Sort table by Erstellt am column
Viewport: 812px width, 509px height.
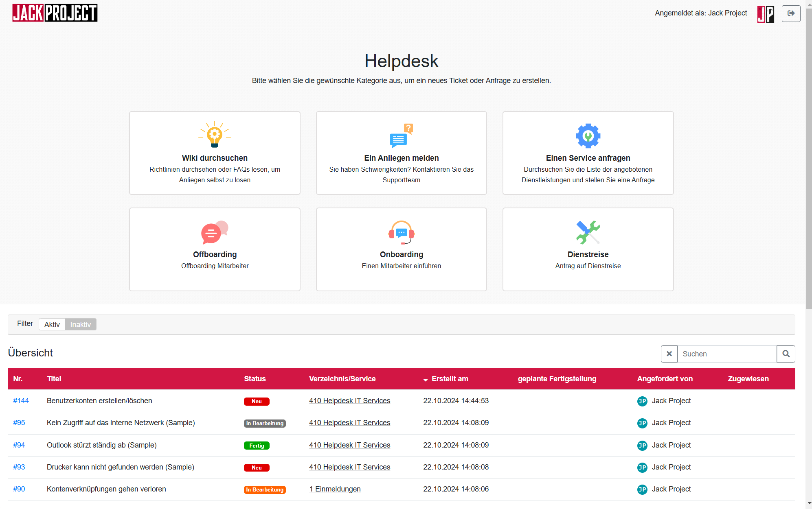[x=450, y=379]
